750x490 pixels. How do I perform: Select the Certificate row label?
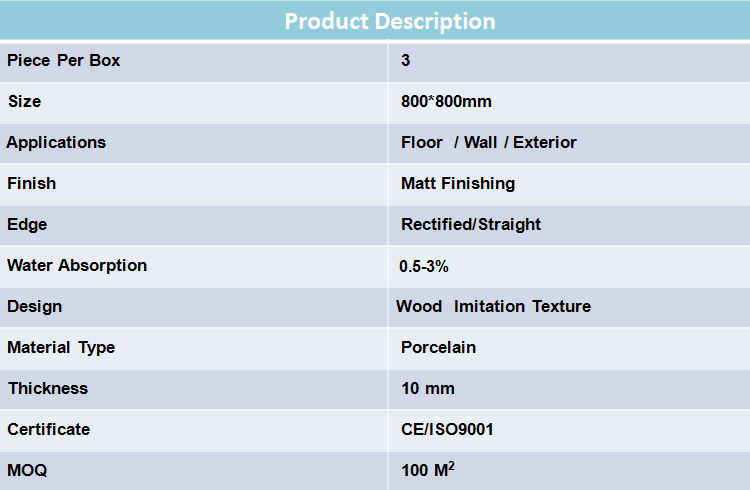click(x=49, y=429)
